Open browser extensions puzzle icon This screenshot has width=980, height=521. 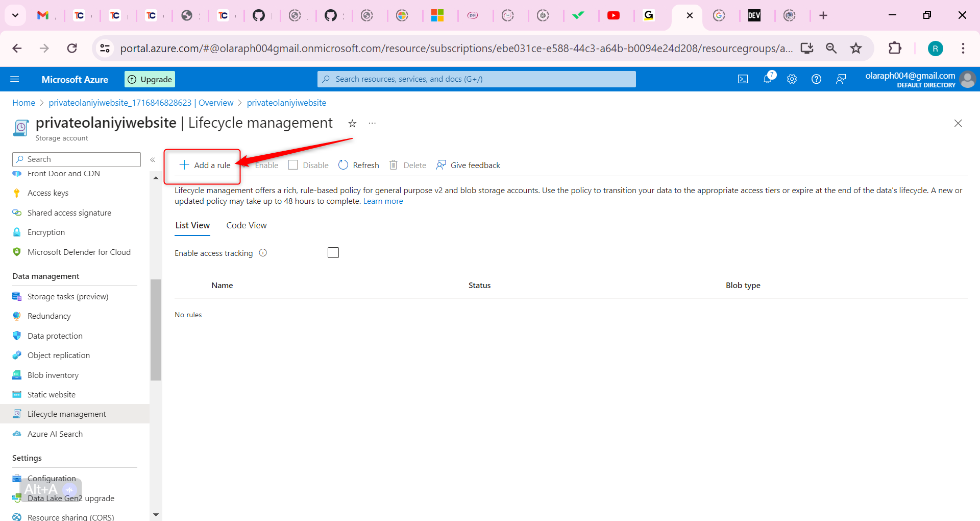895,49
